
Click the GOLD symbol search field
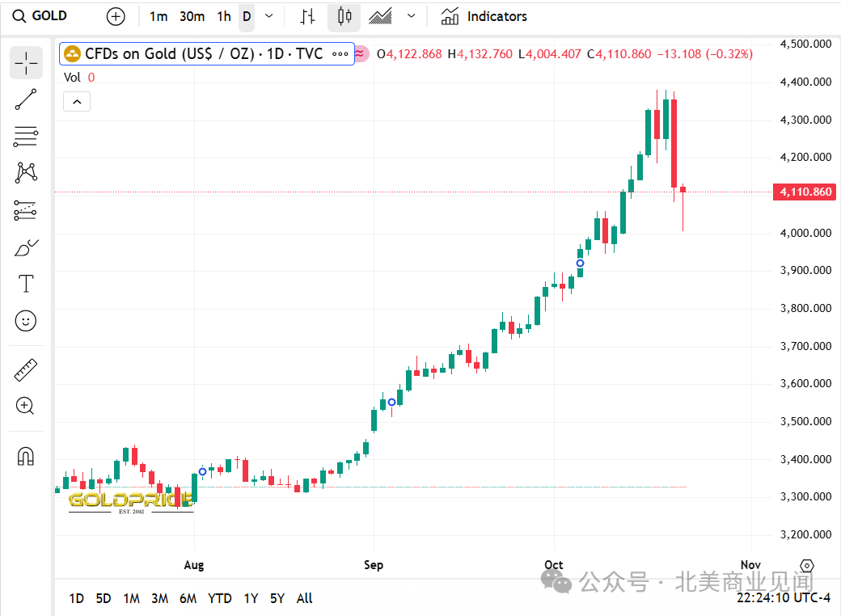(x=49, y=16)
